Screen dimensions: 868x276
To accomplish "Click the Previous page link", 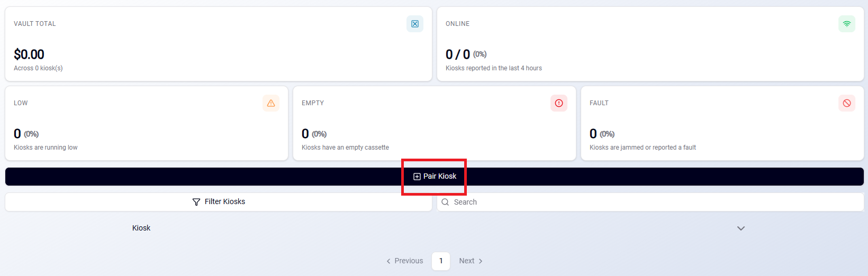I will 405,261.
